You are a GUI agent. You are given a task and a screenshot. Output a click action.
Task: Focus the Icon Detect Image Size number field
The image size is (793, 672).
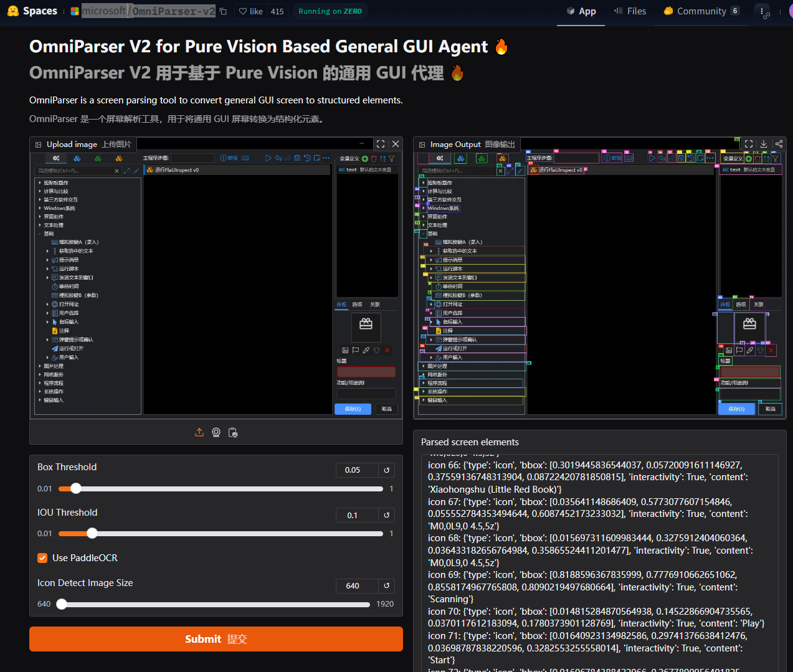[x=357, y=586]
